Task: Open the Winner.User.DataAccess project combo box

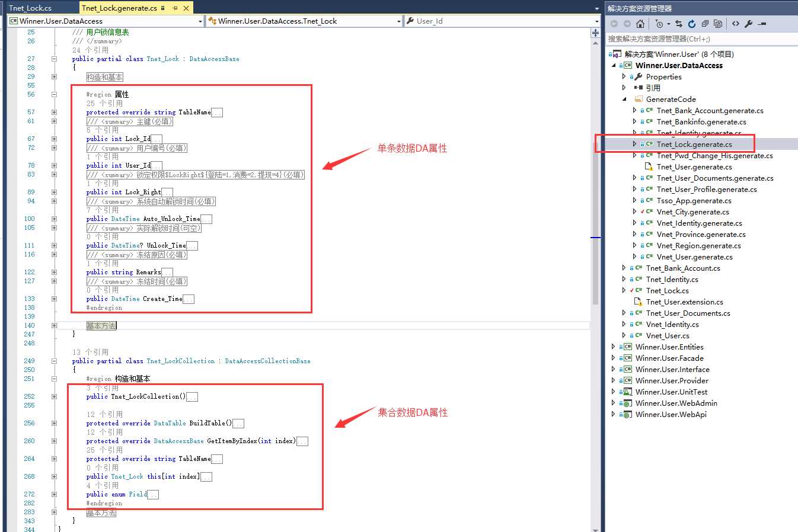Action: point(106,21)
